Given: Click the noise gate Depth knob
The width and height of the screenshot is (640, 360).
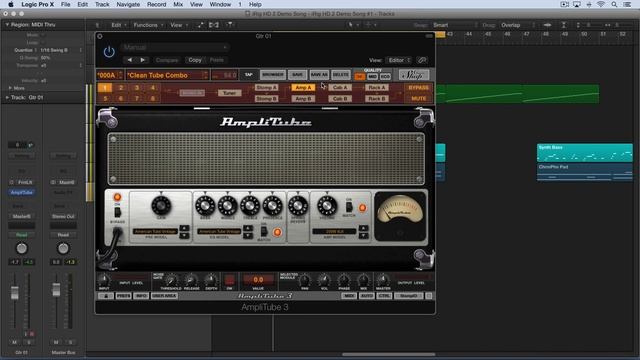Looking at the screenshot, I should click(211, 280).
